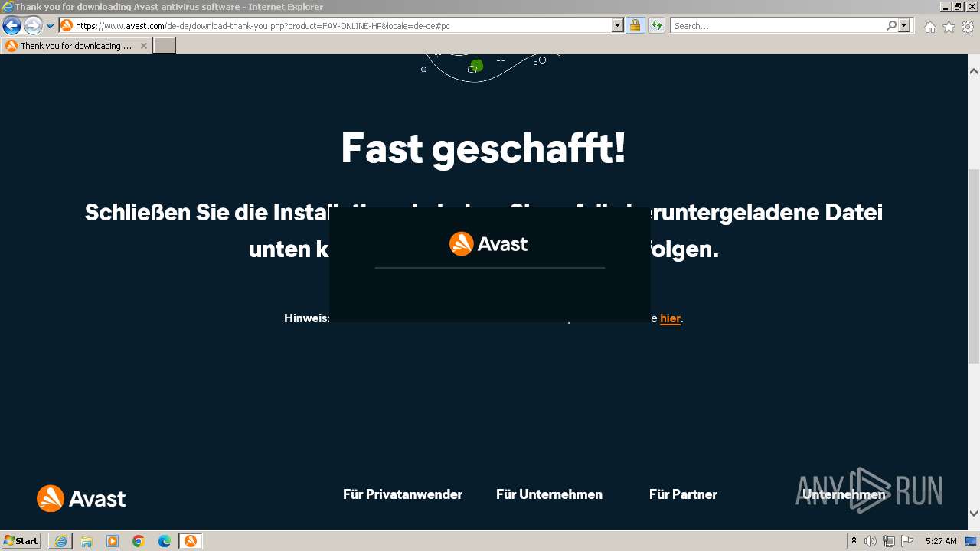Open Internet Explorer from the taskbar
The image size is (980, 551).
tap(60, 541)
